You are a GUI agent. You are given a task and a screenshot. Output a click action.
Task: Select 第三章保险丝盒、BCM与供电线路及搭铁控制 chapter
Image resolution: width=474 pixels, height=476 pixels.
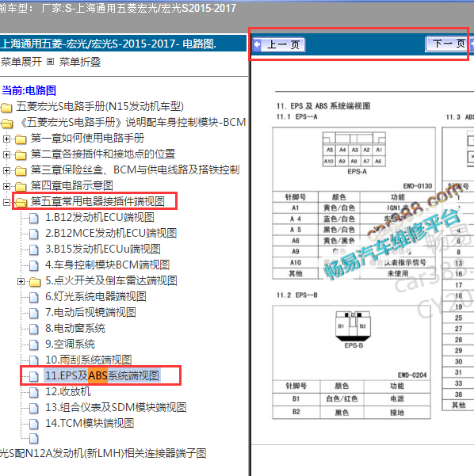pyautogui.click(x=136, y=169)
